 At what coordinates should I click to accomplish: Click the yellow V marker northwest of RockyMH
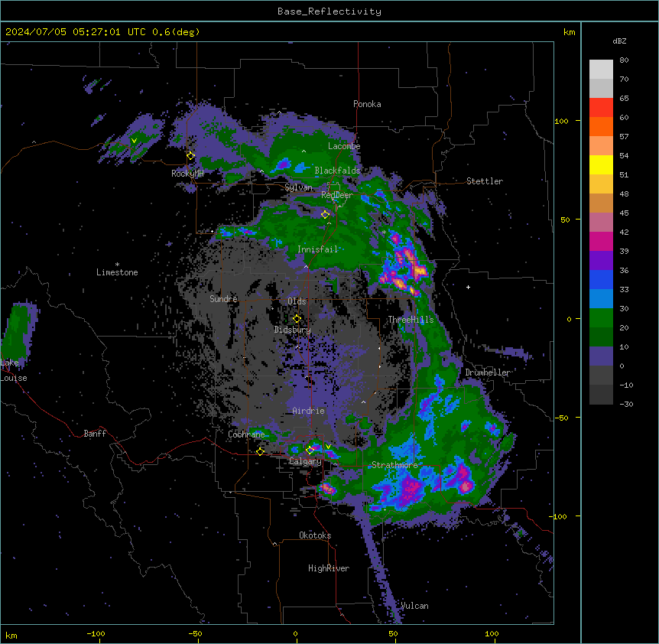pos(134,141)
